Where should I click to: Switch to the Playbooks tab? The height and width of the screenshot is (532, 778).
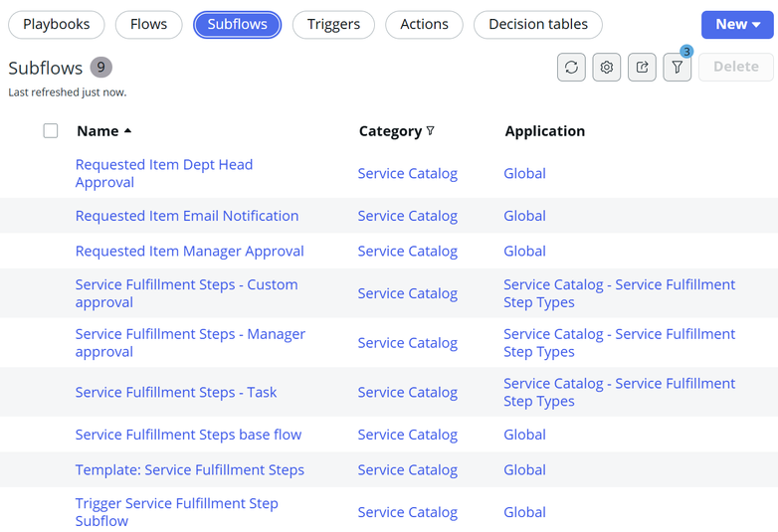click(57, 24)
